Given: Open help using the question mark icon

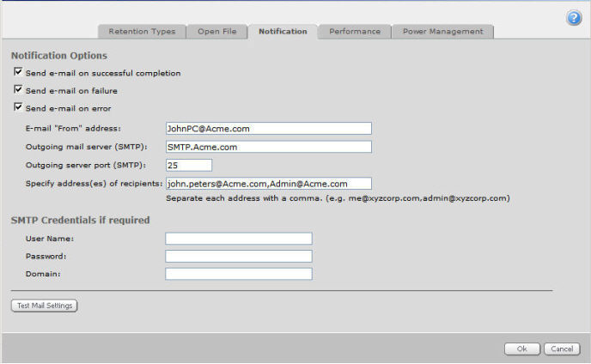Looking at the screenshot, I should (x=574, y=18).
